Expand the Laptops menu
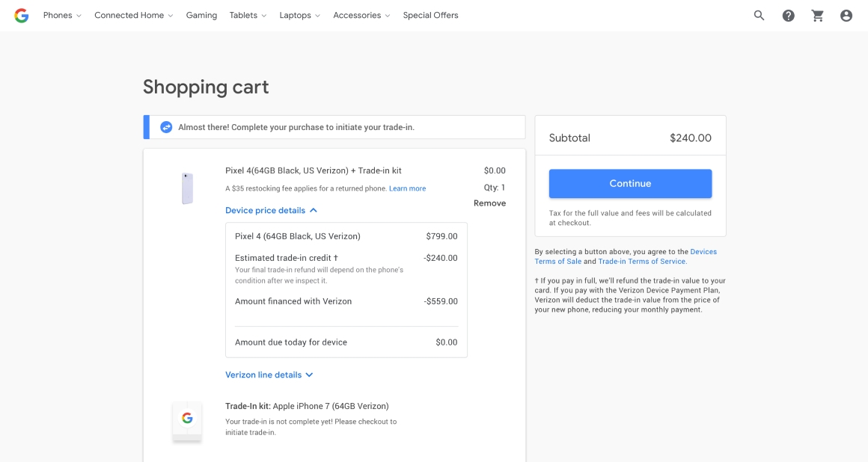868x462 pixels. 299,16
